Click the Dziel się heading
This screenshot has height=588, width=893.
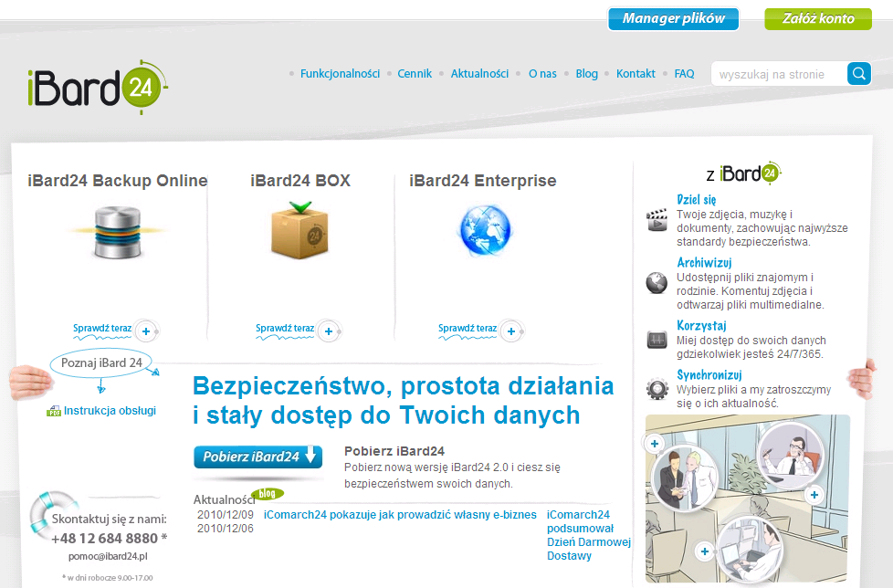[696, 200]
